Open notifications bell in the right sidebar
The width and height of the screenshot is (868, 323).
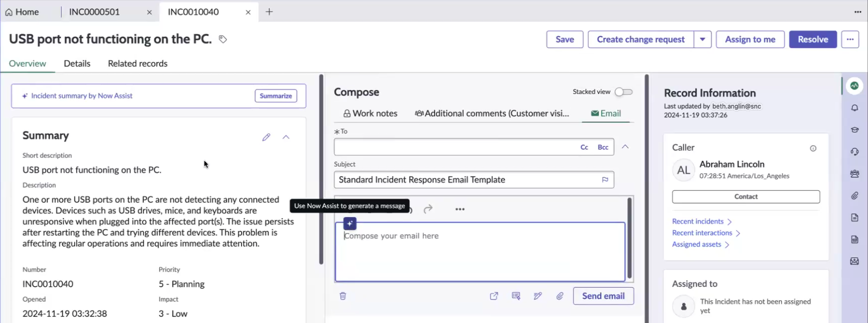pos(855,108)
